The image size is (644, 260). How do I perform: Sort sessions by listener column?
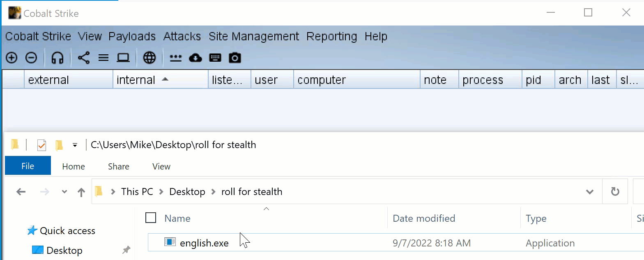[230, 80]
